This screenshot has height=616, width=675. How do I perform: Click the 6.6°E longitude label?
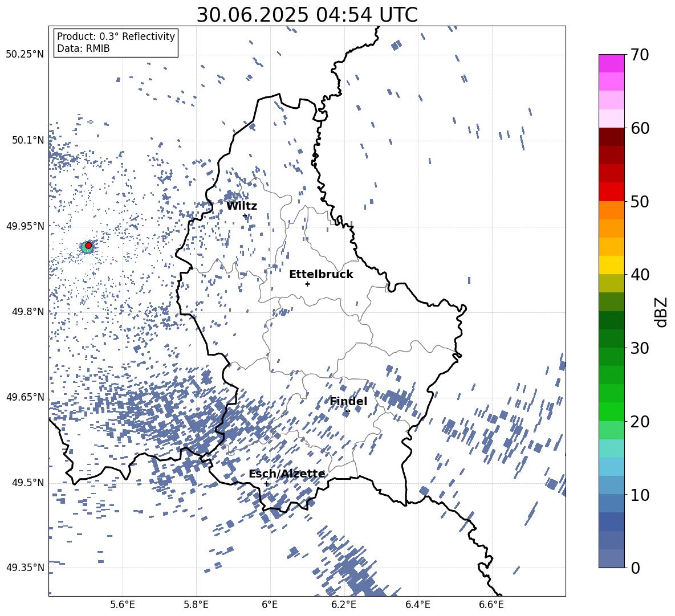pos(491,605)
